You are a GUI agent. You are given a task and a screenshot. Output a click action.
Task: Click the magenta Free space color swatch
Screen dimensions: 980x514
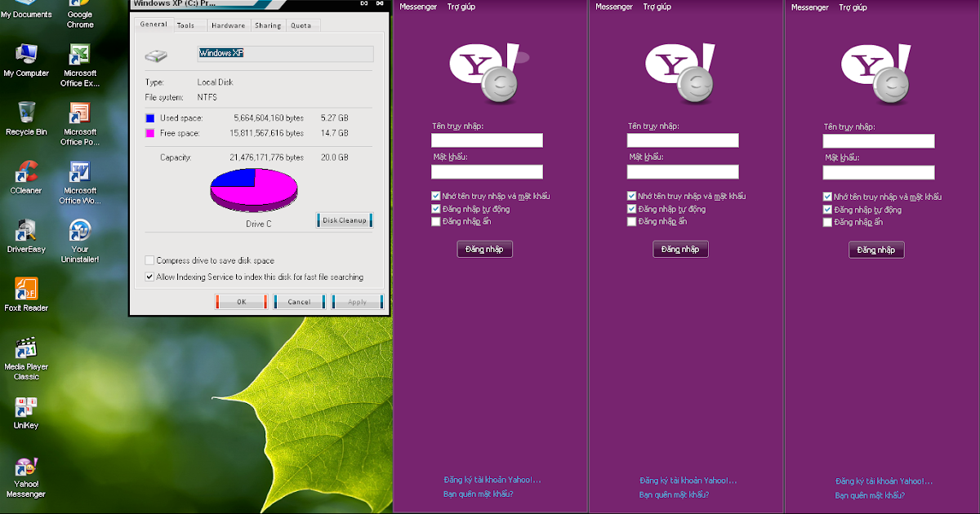pos(149,133)
